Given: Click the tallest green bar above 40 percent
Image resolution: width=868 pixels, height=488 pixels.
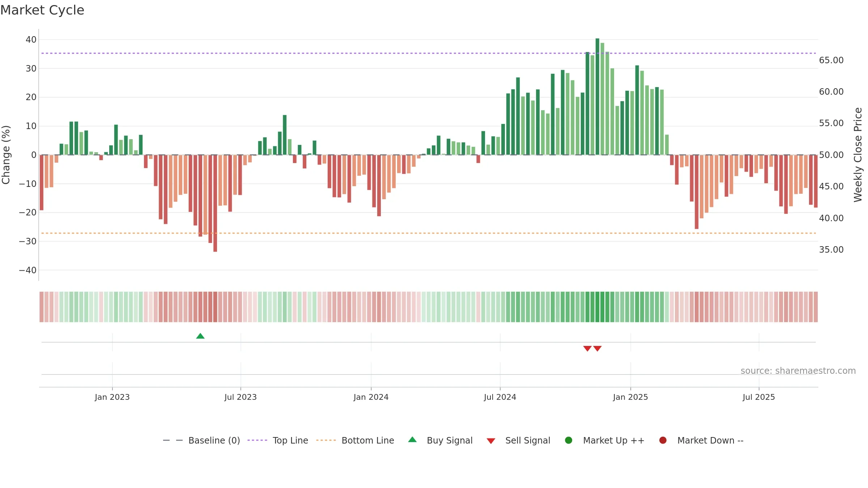Looking at the screenshot, I should click(x=597, y=97).
